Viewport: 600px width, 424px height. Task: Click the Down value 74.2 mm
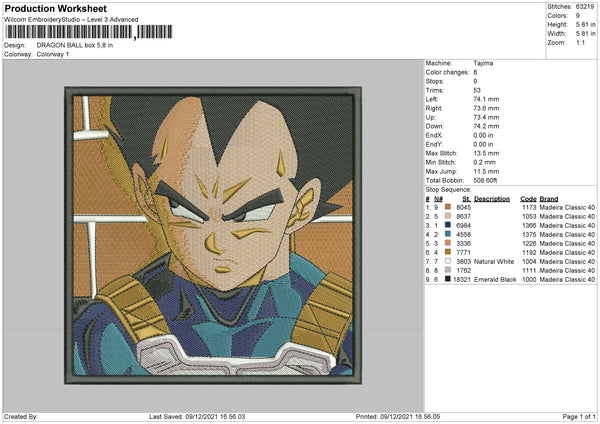(486, 126)
